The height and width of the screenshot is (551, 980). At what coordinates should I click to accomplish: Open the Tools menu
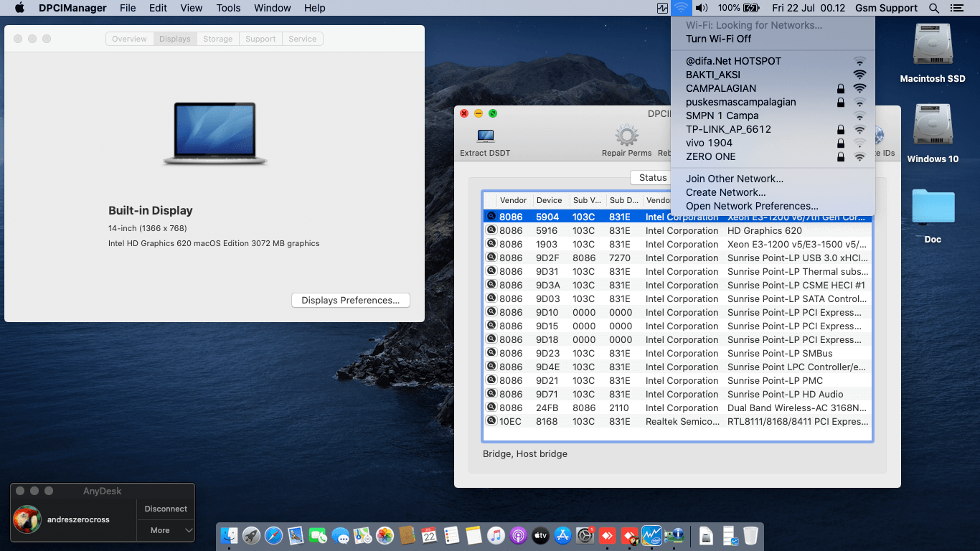click(x=228, y=8)
